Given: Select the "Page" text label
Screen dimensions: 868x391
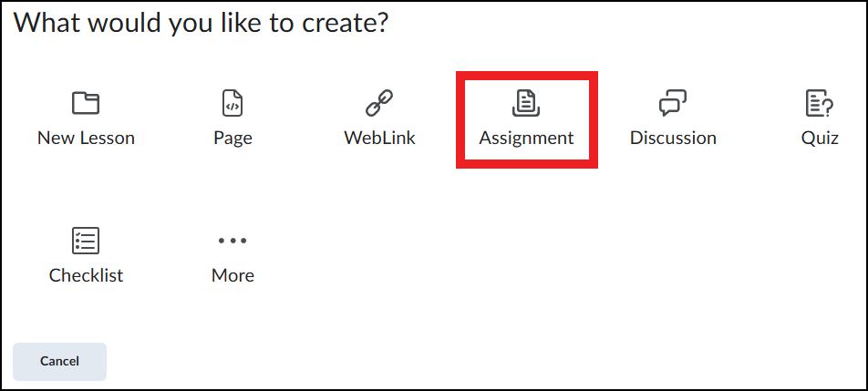Looking at the screenshot, I should coord(232,139).
